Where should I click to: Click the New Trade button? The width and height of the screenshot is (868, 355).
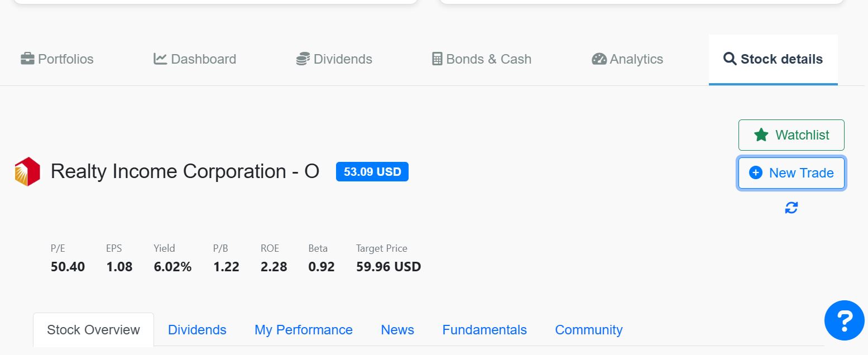791,173
